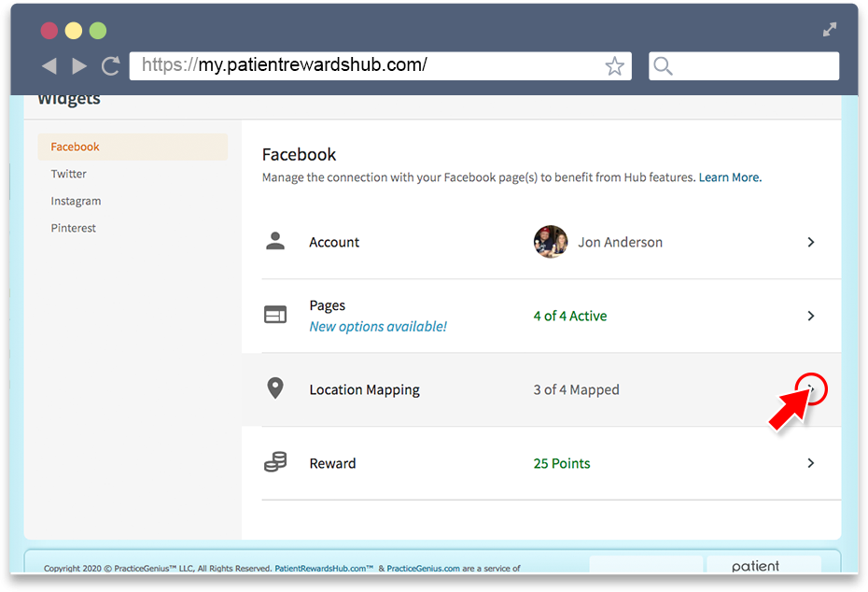Screen dimensions: 868x592
Task: Click the browser address bar URL field
Action: 380,66
